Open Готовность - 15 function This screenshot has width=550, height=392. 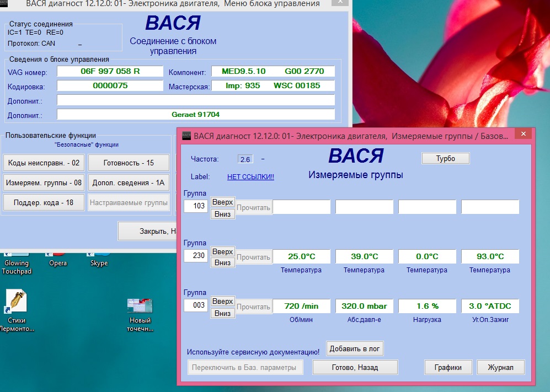pyautogui.click(x=129, y=163)
